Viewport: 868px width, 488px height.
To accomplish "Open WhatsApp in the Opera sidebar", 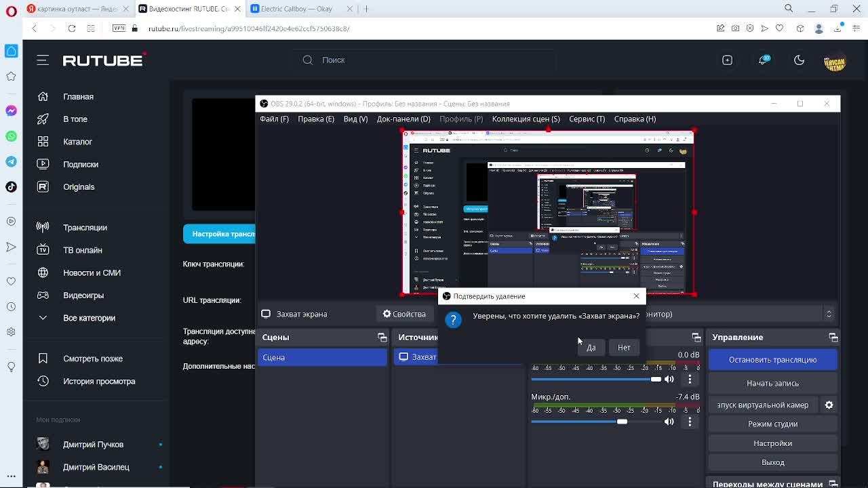I will pyautogui.click(x=11, y=136).
